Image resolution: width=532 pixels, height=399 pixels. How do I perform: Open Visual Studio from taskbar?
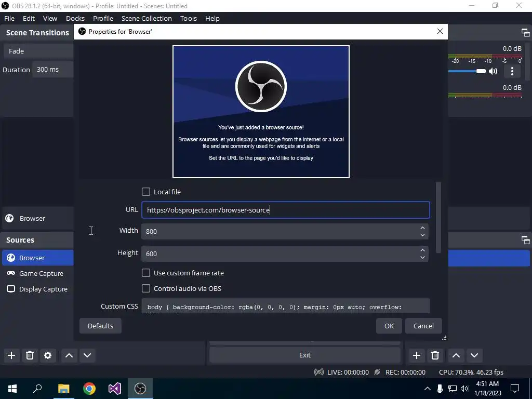point(115,389)
